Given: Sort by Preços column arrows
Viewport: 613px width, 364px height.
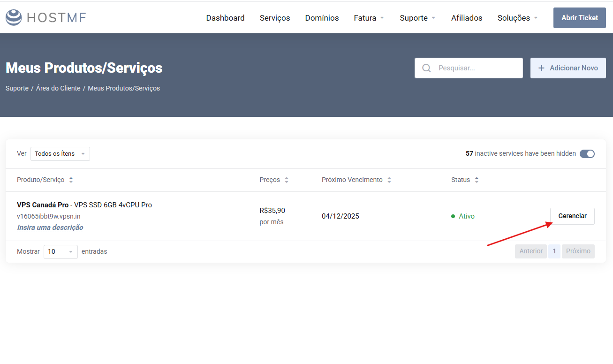Looking at the screenshot, I should coord(287,180).
